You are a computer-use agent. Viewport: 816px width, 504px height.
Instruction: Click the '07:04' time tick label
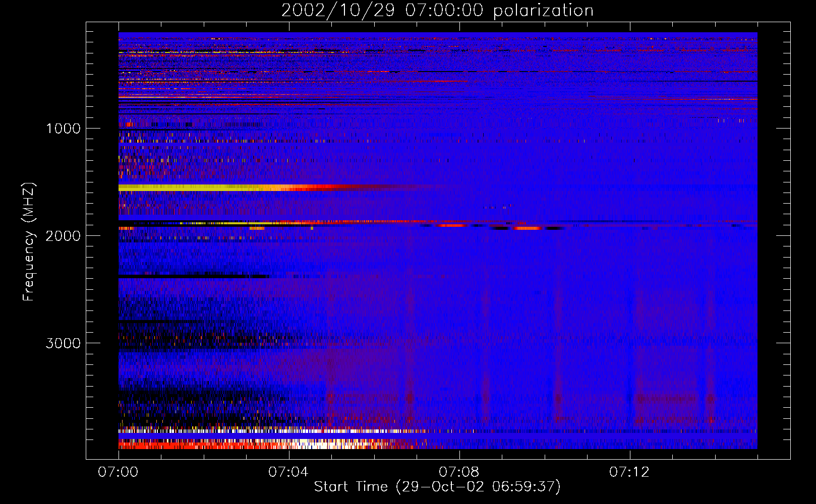(288, 472)
